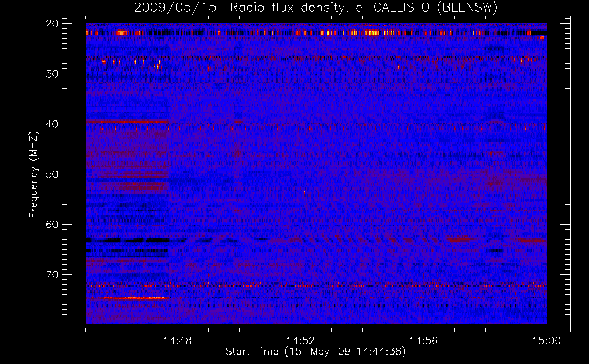Click the plot title '2009/05/15 Radio flux density, e-CALLISTO (BLENSW)'
Viewport: 589px width, 364px height.
pos(316,7)
